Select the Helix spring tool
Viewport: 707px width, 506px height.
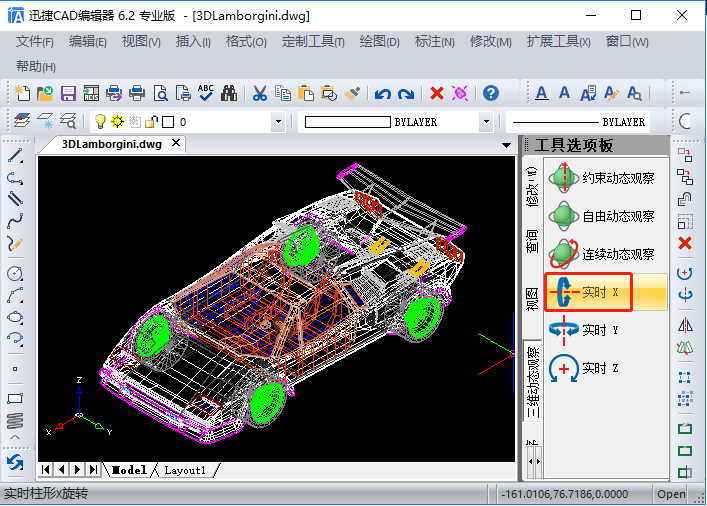(x=15, y=420)
